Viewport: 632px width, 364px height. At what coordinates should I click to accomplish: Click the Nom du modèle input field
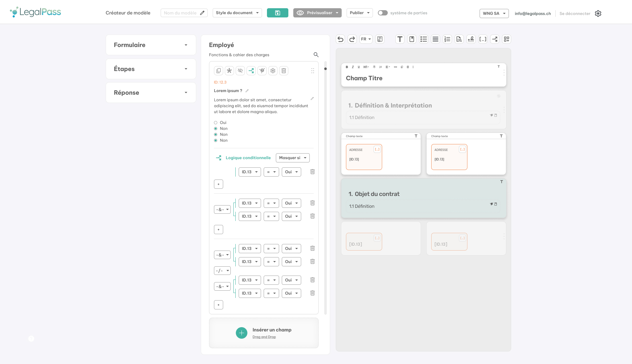(180, 13)
